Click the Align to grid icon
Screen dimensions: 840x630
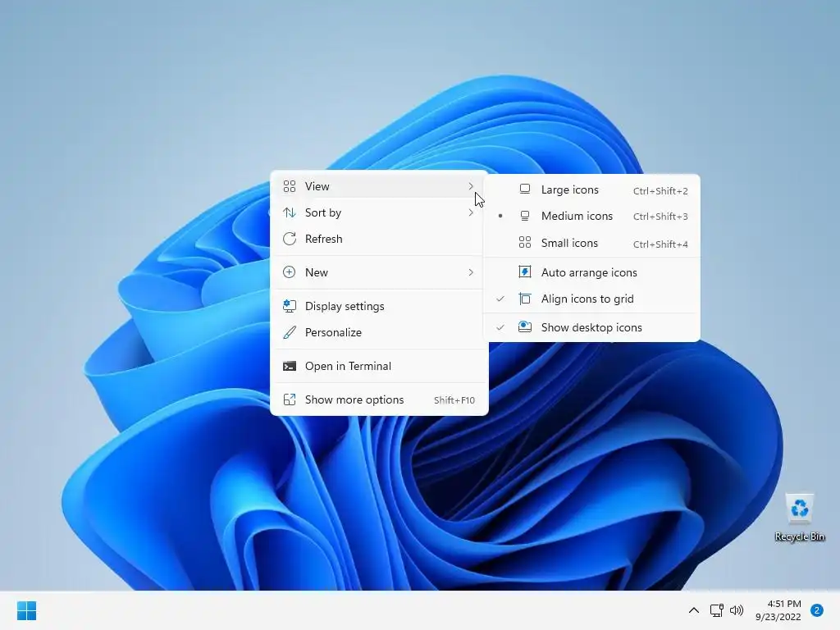[x=525, y=299]
